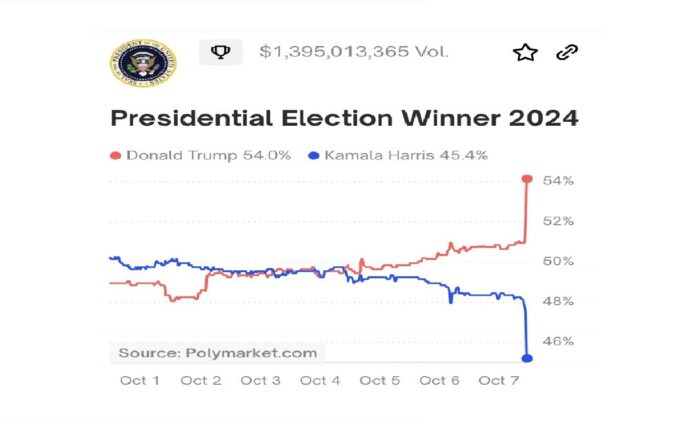
Task: Click the 54% y-axis label
Action: (x=558, y=181)
